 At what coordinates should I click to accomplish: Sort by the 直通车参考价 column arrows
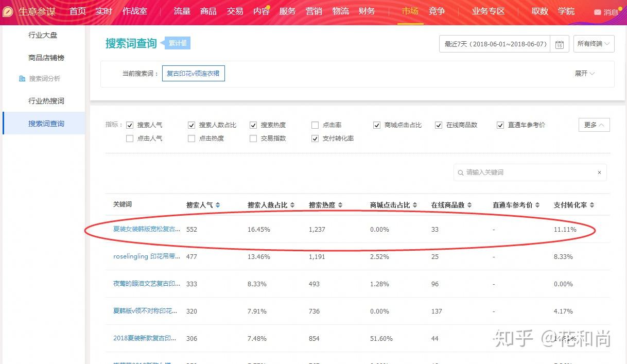(x=537, y=205)
